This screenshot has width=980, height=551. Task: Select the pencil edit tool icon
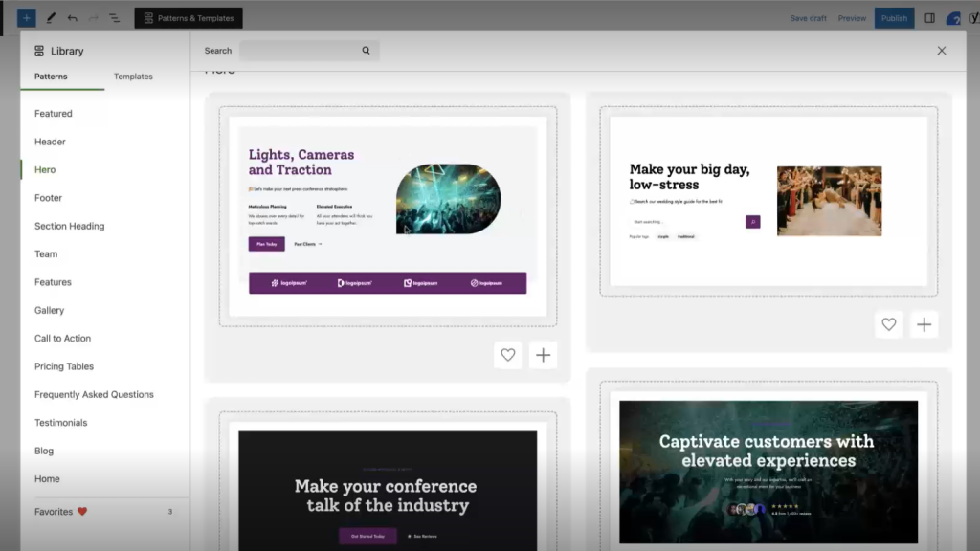tap(51, 18)
